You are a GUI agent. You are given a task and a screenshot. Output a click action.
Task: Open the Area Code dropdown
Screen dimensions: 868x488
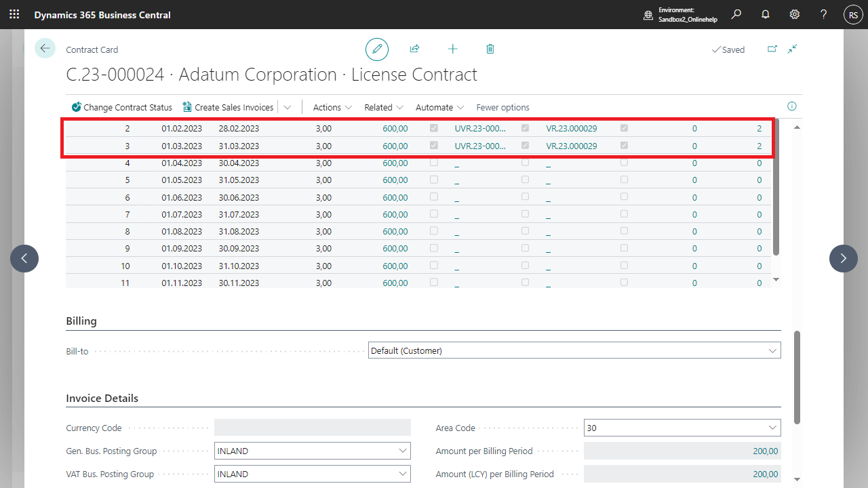click(772, 428)
